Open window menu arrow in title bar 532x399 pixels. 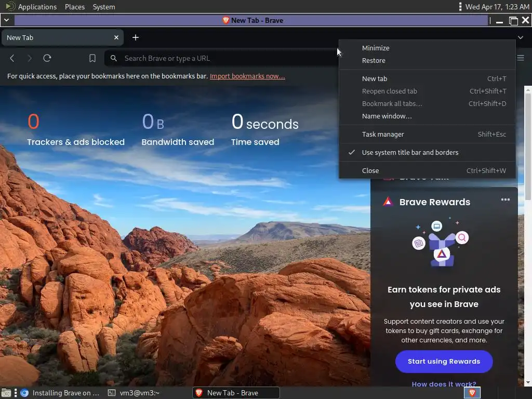point(6,20)
